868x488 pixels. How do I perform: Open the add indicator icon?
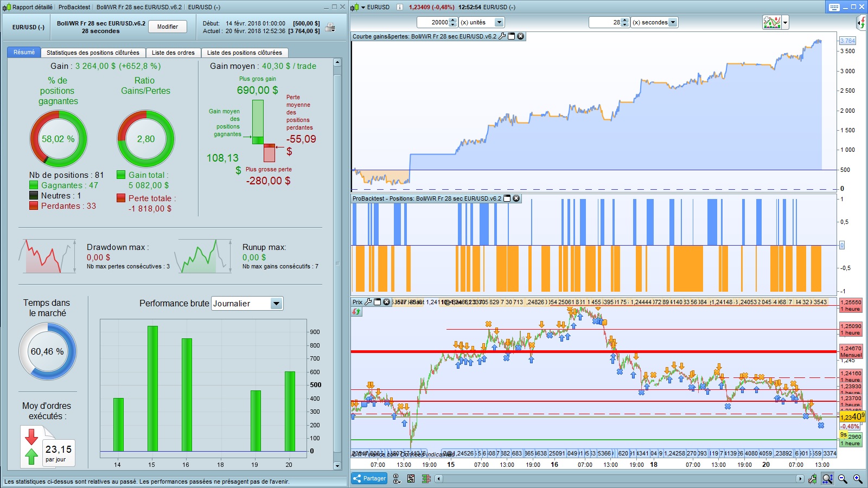tap(771, 22)
